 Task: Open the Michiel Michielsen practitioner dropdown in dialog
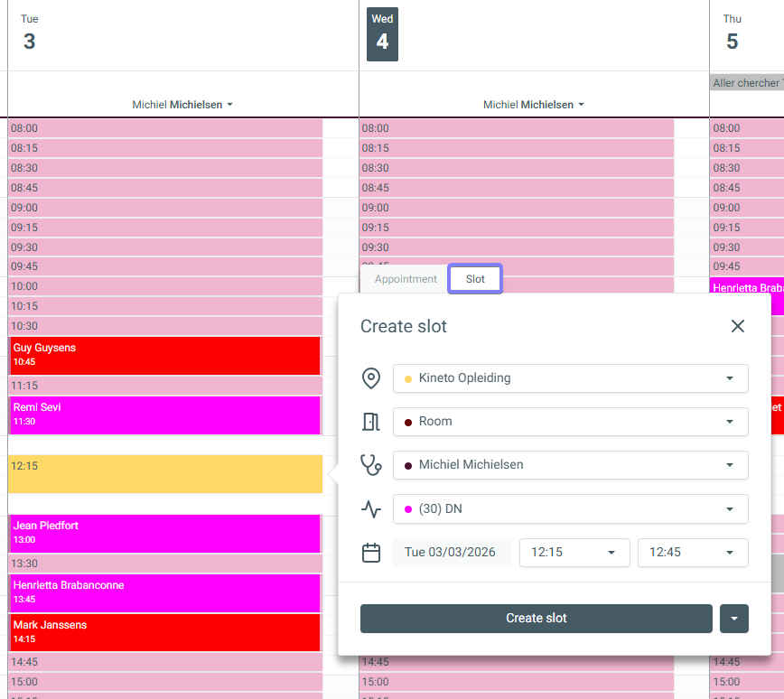point(570,465)
